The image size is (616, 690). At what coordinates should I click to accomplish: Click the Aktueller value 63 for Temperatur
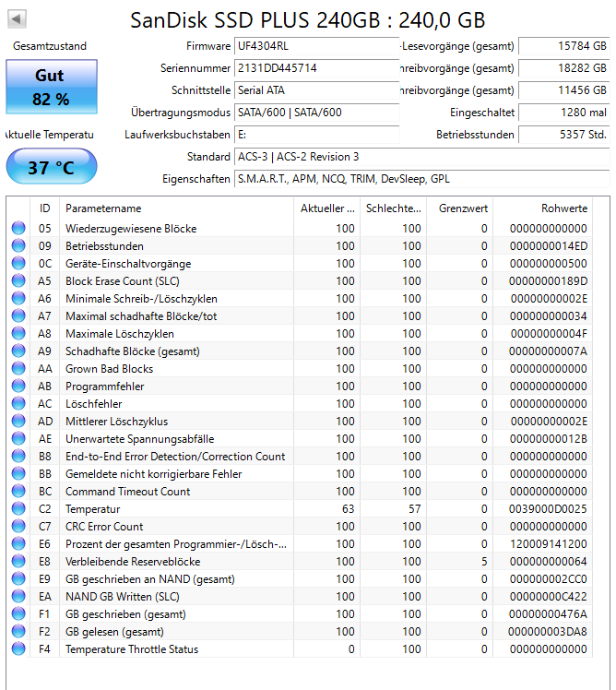tap(348, 508)
